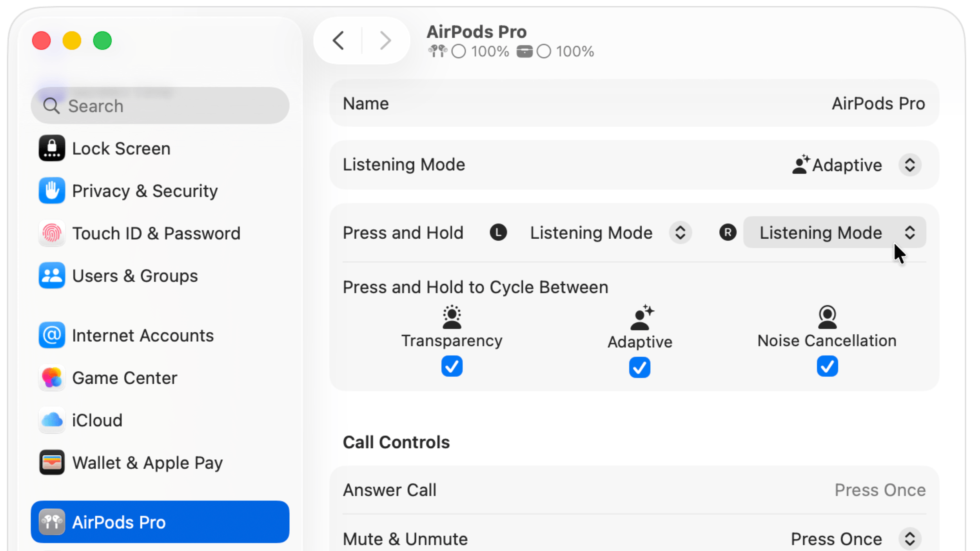Open the Game Center icon

(x=52, y=378)
